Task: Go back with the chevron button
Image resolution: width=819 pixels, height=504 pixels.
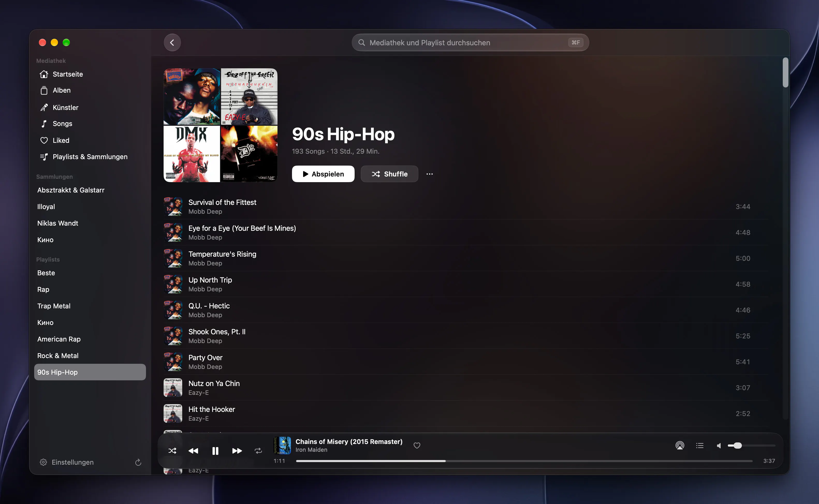Action: click(172, 42)
